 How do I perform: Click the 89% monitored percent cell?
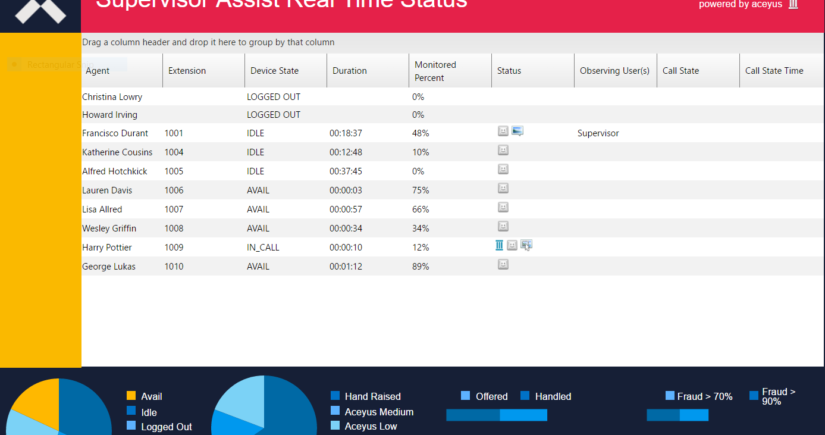pos(420,266)
